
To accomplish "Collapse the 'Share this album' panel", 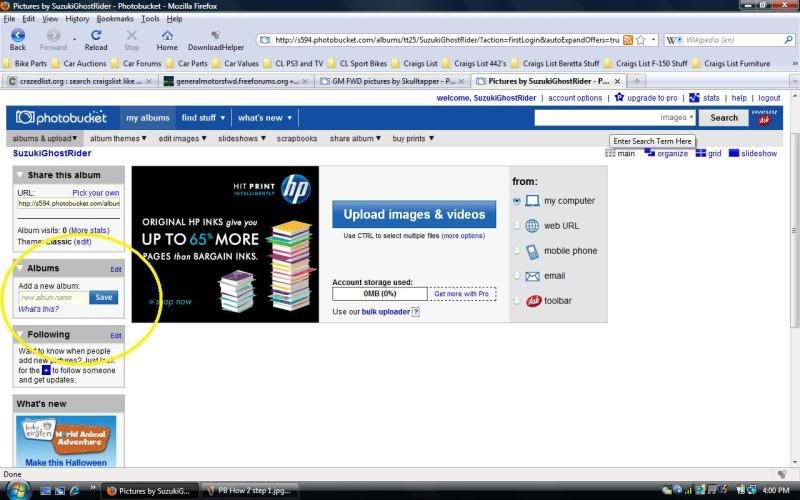I will (20, 175).
